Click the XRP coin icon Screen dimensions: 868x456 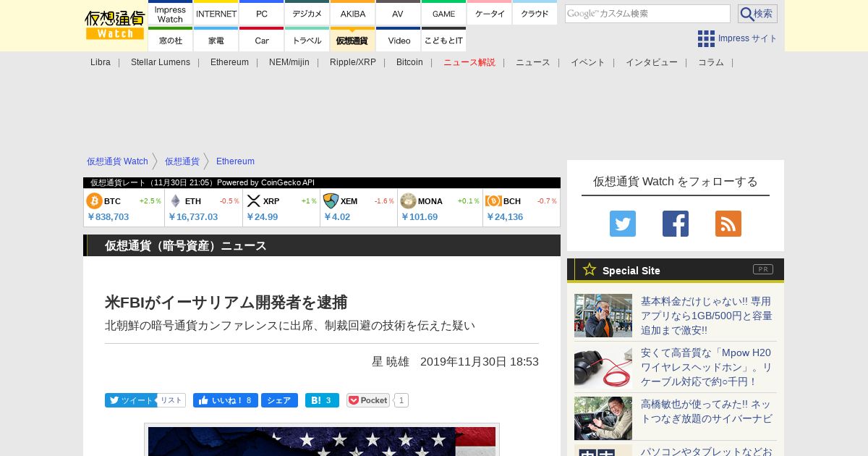[x=253, y=200]
